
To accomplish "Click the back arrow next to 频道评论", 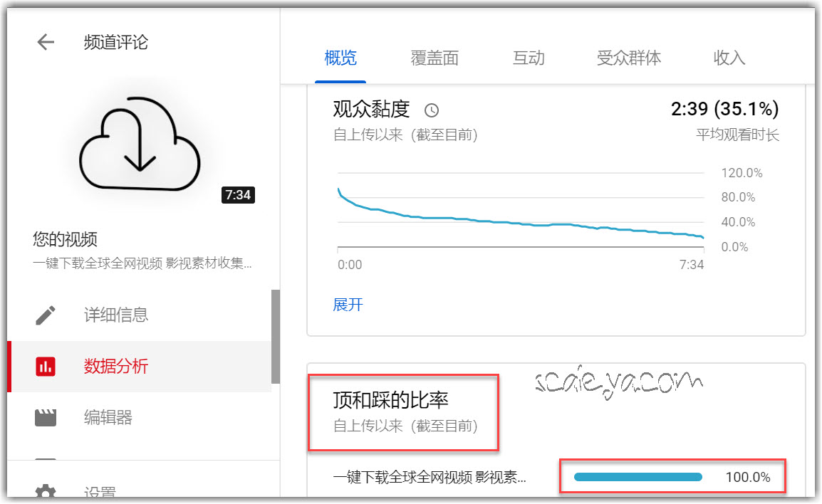I will [46, 42].
